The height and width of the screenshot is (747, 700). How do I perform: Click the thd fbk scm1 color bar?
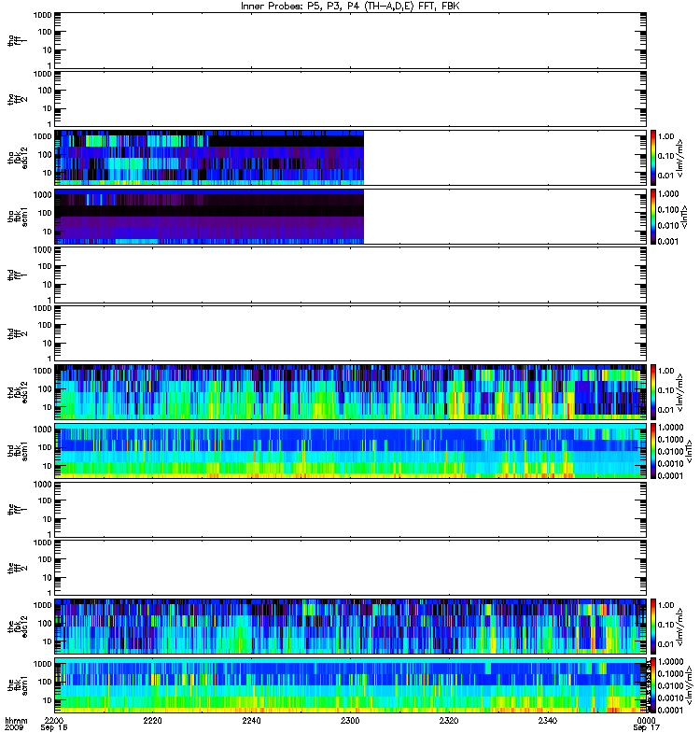[653, 451]
